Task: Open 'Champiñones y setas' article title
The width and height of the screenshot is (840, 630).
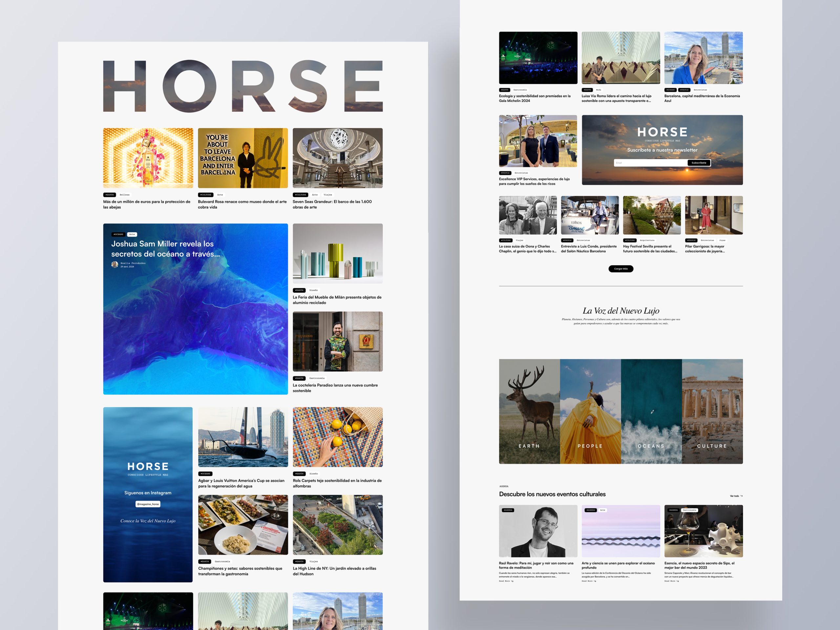Action: point(241,571)
